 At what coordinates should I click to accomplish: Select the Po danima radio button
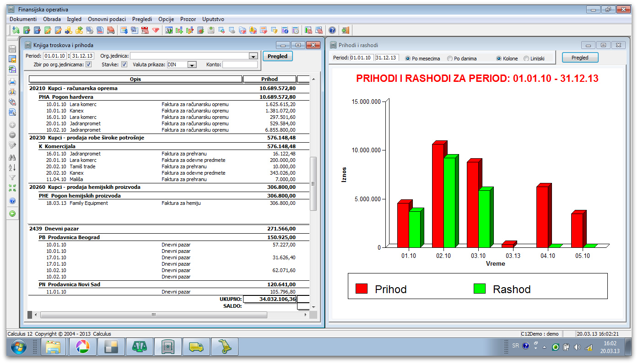450,59
